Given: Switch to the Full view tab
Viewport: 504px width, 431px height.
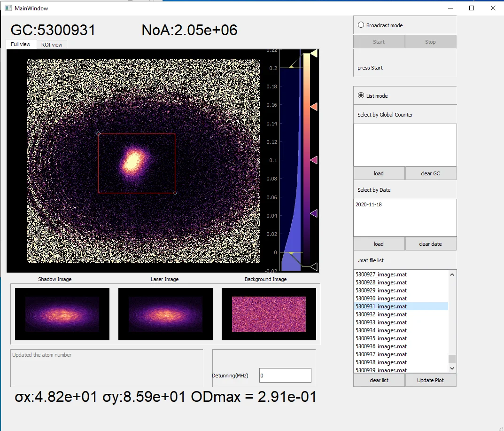Looking at the screenshot, I should (x=21, y=44).
